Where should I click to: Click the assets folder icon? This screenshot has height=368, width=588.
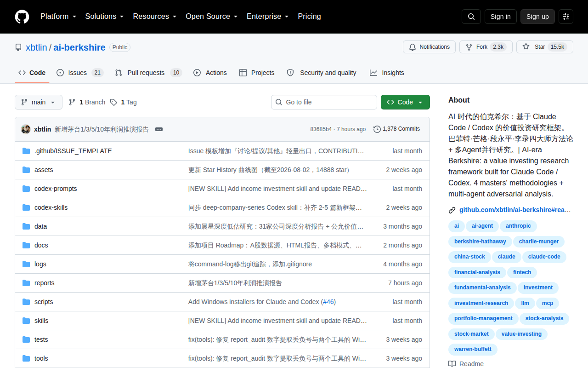pyautogui.click(x=26, y=170)
